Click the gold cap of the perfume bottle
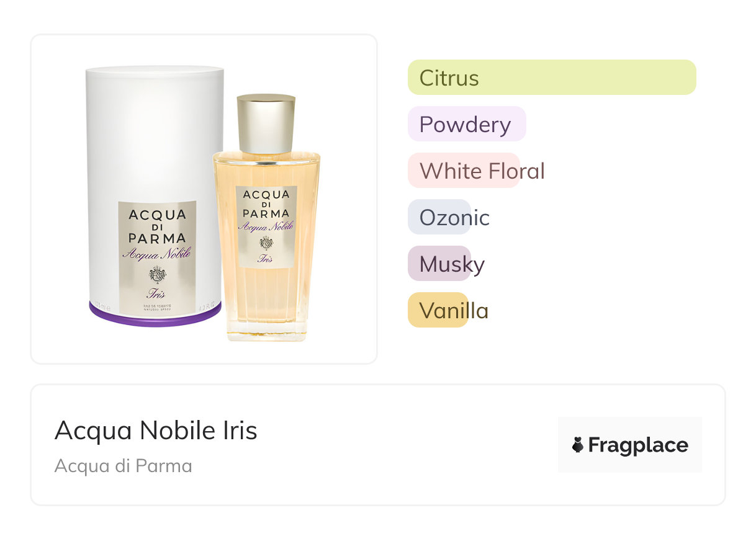 [x=266, y=123]
